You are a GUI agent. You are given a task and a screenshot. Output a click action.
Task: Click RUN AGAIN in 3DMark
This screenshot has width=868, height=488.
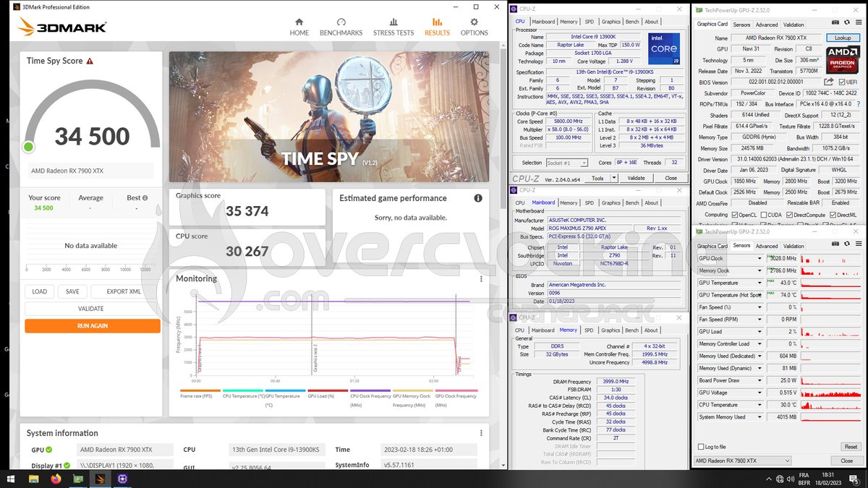click(x=93, y=326)
